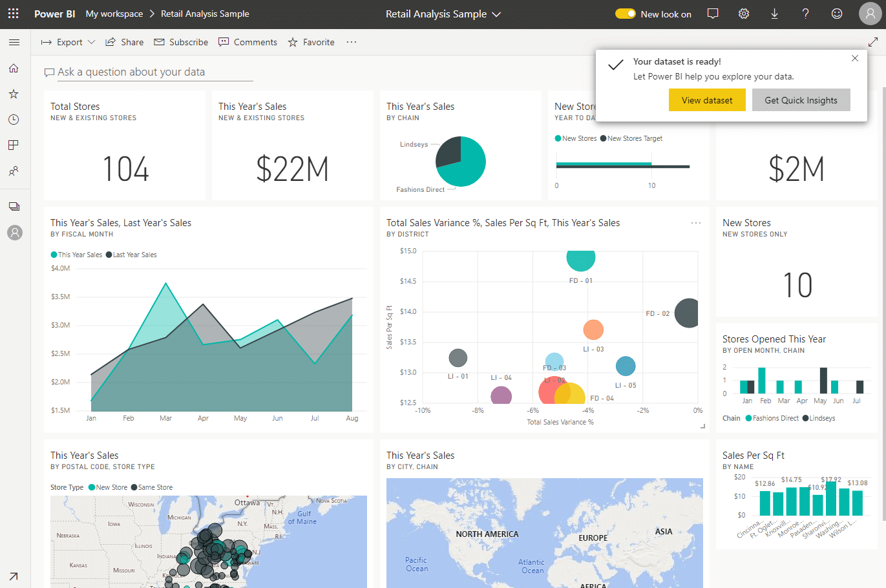Open Shared with me in the sidebar
Image resolution: width=886 pixels, height=588 pixels.
point(14,171)
